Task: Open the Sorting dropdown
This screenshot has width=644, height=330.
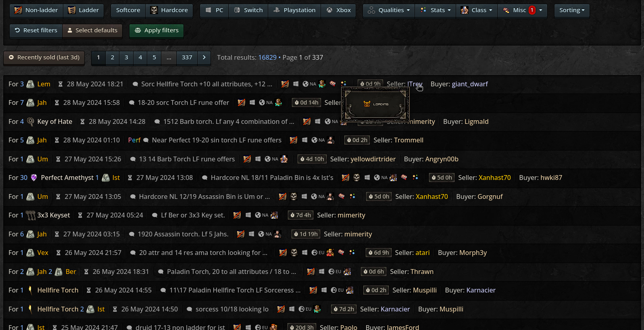Action: click(571, 10)
